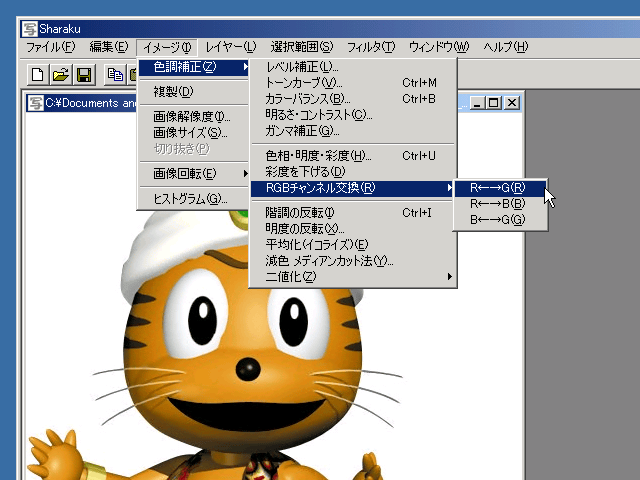Open the フィルタ(T) menu
640x480 pixels.
371,47
